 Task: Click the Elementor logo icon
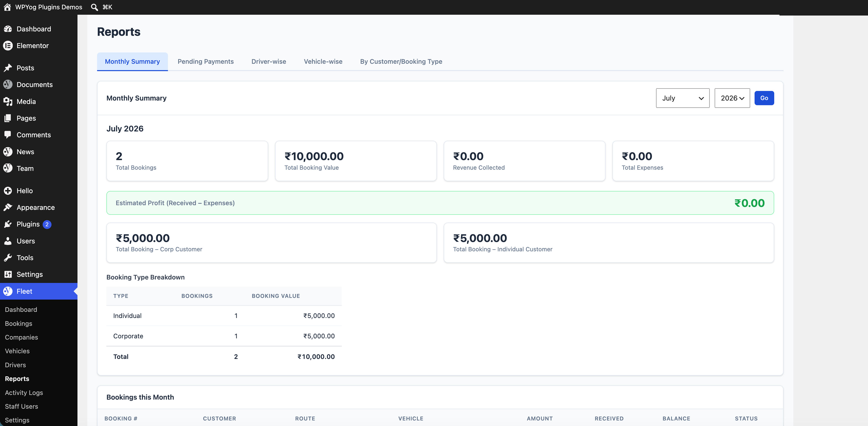tap(8, 46)
